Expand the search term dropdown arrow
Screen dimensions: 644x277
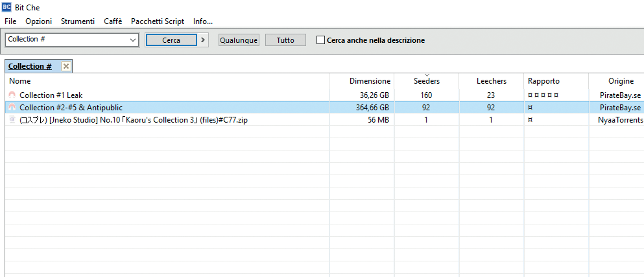(133, 40)
